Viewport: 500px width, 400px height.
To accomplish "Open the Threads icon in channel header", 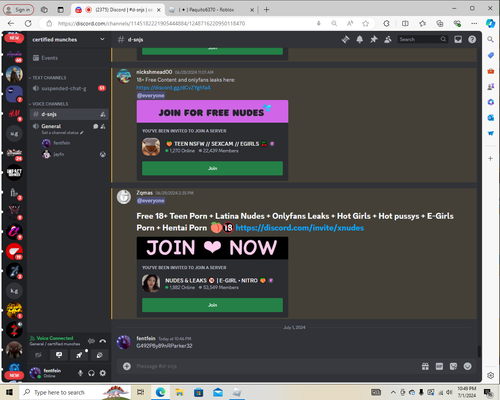I will pos(345,39).
